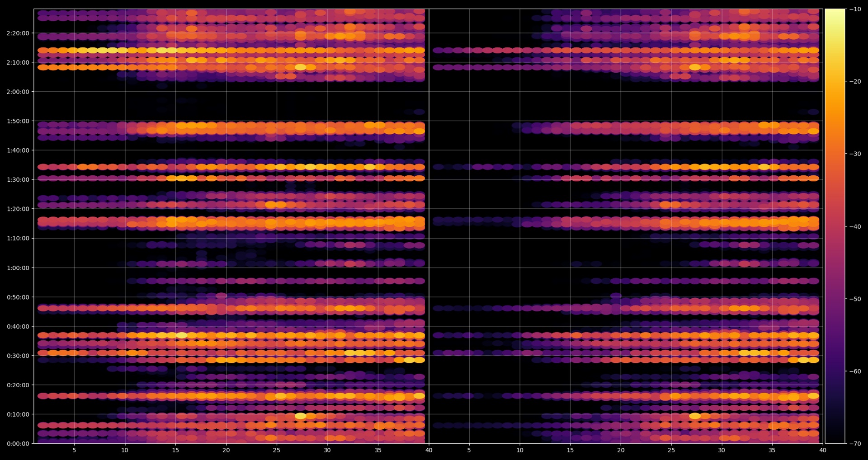The height and width of the screenshot is (460, 868).
Task: Select the −60 colorbar tick label
Action: [855, 371]
